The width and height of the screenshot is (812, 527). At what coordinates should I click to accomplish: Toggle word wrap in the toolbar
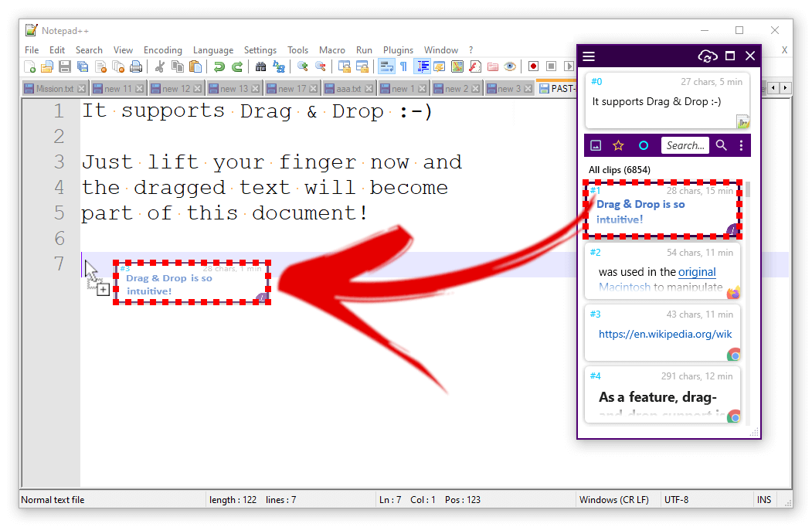pyautogui.click(x=386, y=66)
